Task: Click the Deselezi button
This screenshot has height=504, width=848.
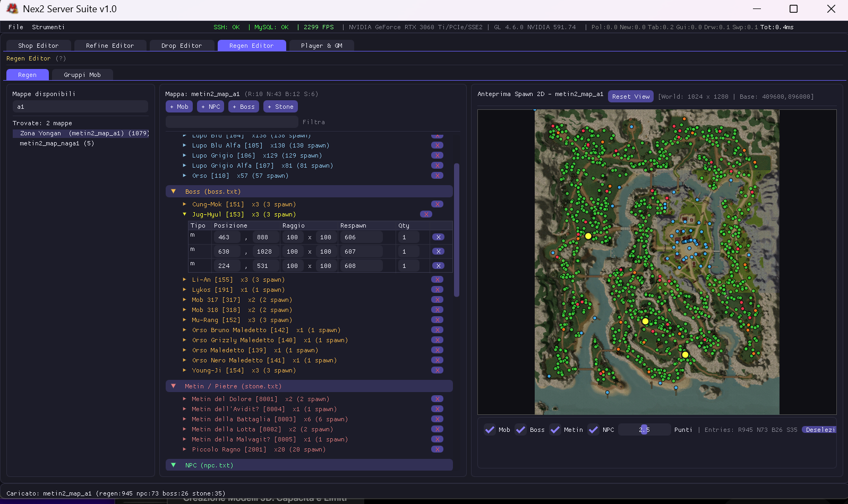Action: tap(819, 430)
